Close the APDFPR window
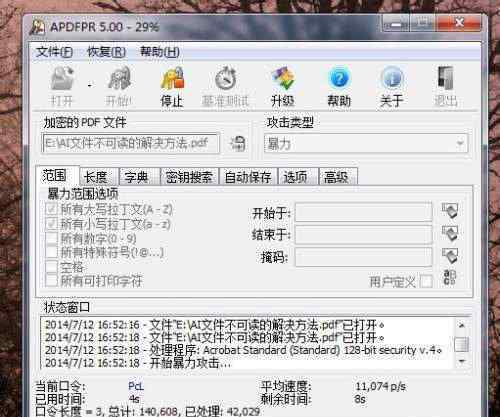Image resolution: width=500 pixels, height=417 pixels. click(x=459, y=23)
